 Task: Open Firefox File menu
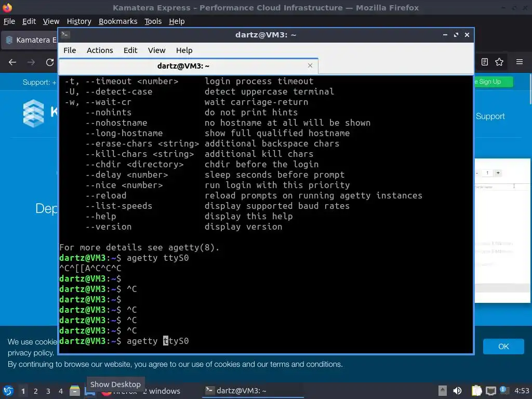(9, 21)
